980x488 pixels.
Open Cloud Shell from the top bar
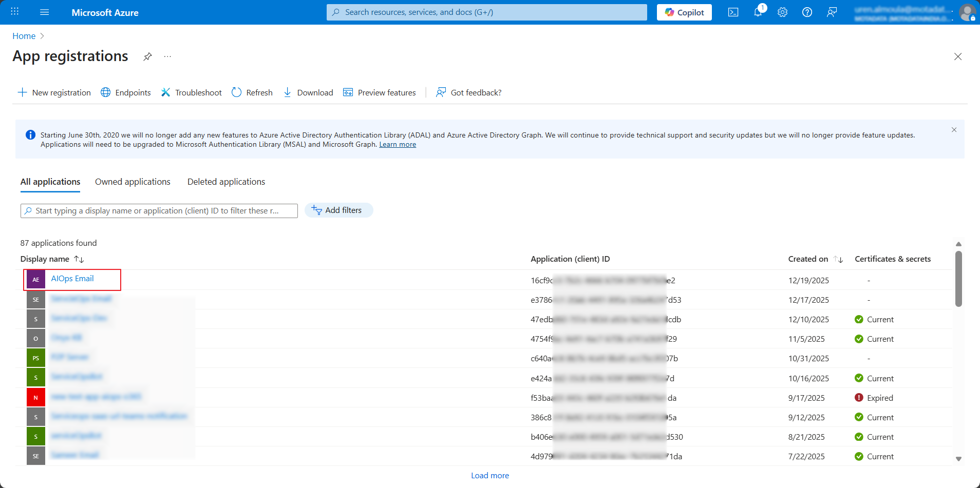tap(733, 12)
